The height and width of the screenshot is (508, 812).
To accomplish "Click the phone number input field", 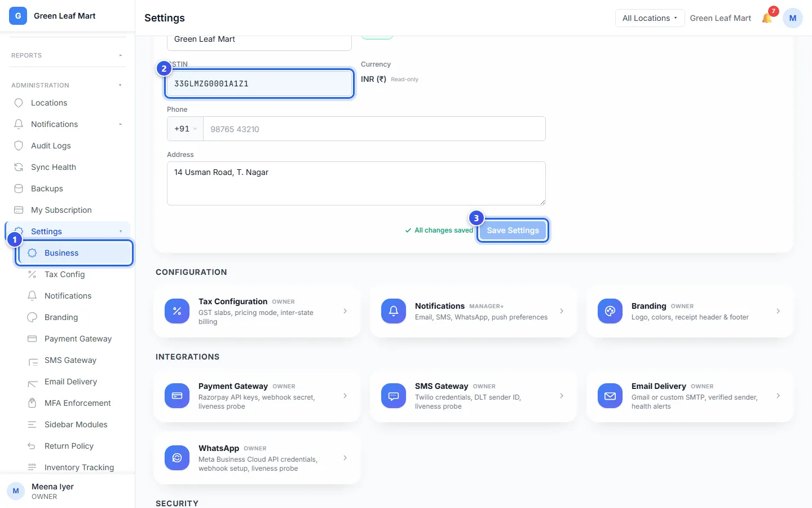I will click(374, 129).
